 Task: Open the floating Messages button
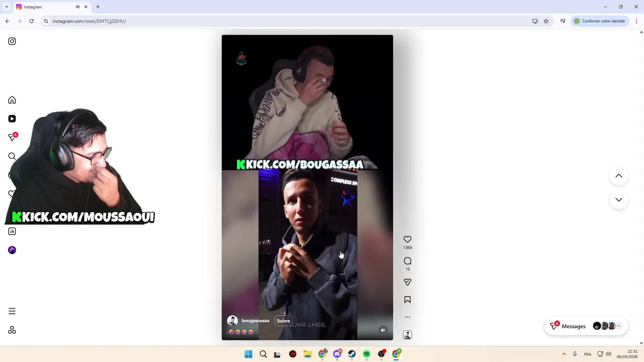[x=586, y=326]
